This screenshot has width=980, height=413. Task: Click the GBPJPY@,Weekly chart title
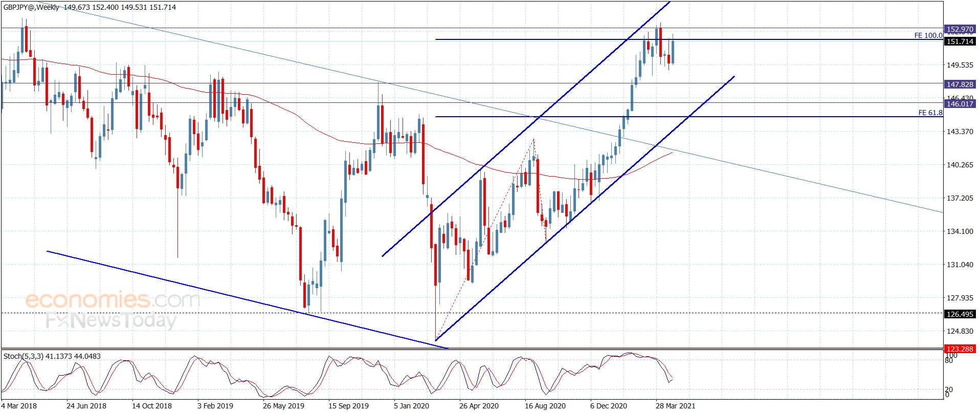point(31,7)
